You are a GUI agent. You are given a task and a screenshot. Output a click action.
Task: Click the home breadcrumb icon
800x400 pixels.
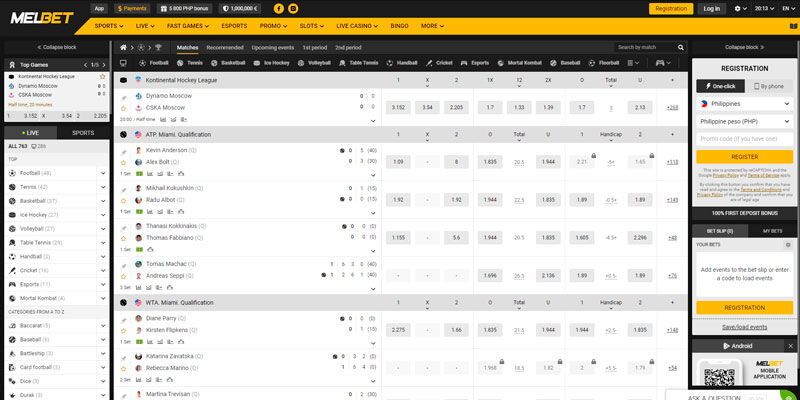(123, 47)
